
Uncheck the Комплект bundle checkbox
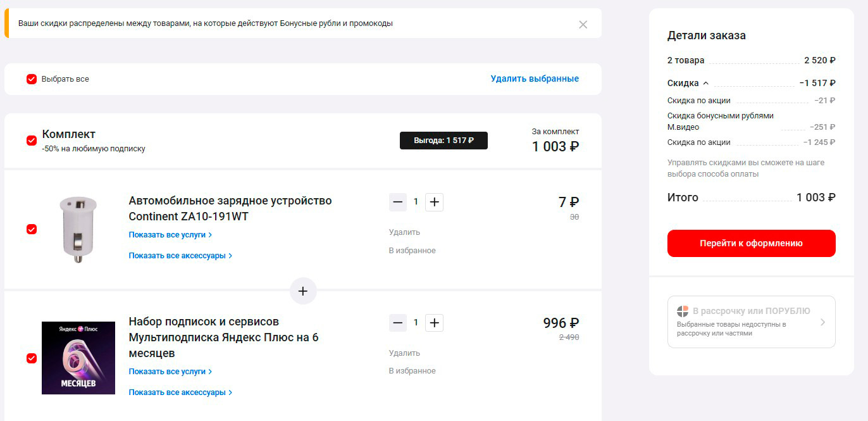(x=32, y=141)
